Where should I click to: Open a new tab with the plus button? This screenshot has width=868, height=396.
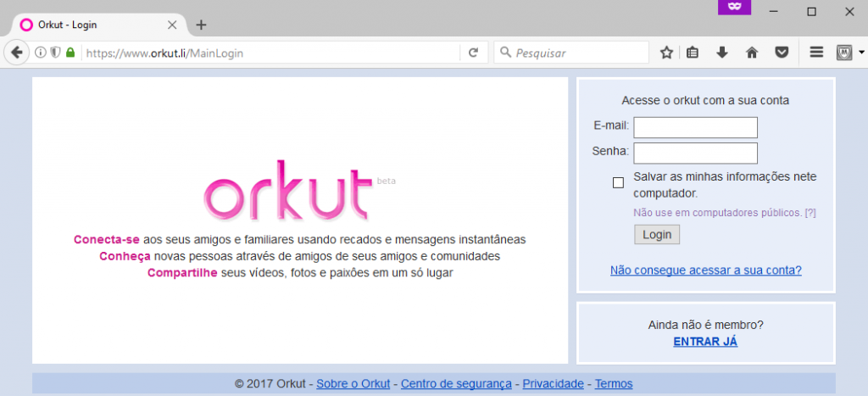point(201,25)
